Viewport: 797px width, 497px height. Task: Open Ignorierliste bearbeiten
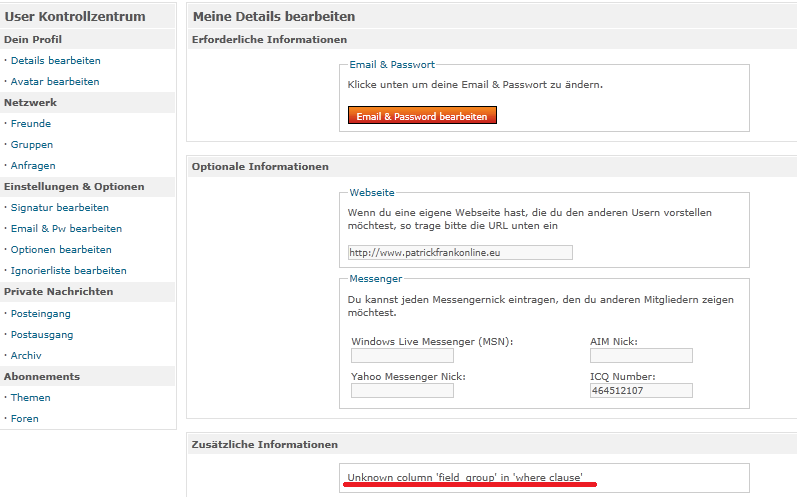(x=68, y=271)
